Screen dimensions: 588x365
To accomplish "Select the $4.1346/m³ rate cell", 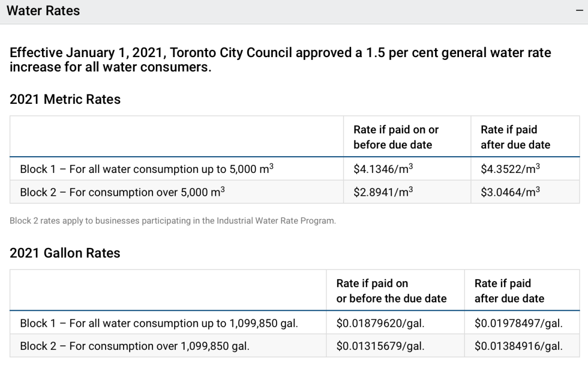I will (x=383, y=169).
